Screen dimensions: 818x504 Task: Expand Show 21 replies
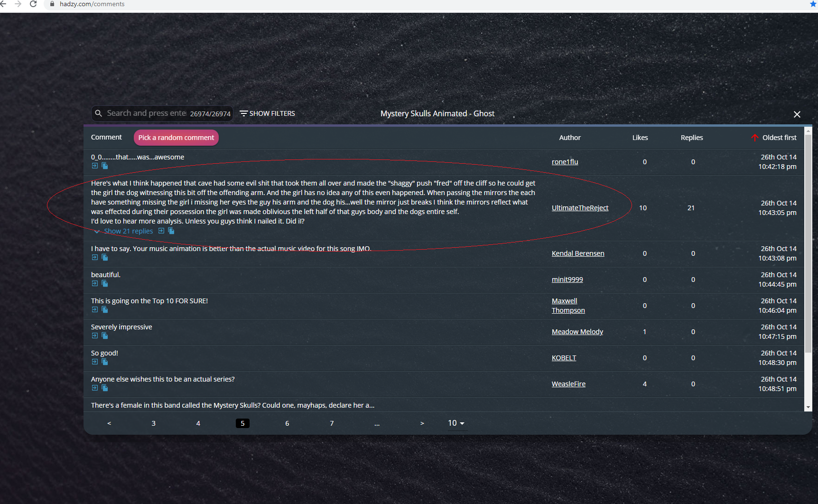(128, 231)
